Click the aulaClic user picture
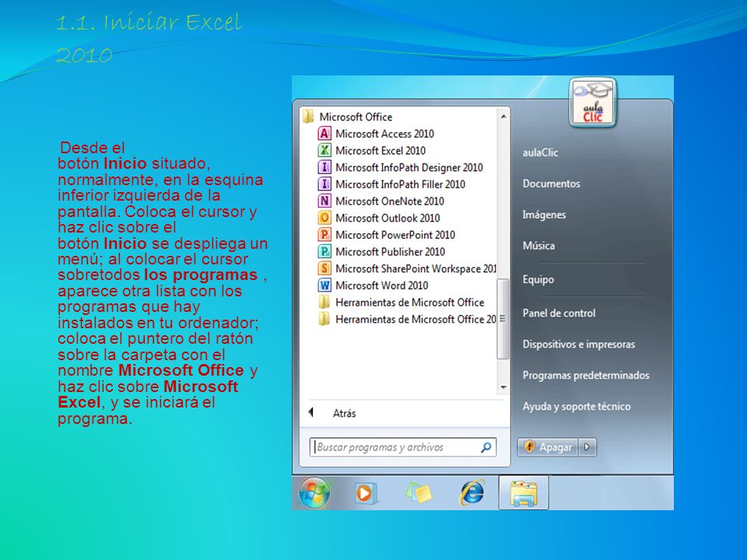Image resolution: width=747 pixels, height=560 pixels. (593, 103)
